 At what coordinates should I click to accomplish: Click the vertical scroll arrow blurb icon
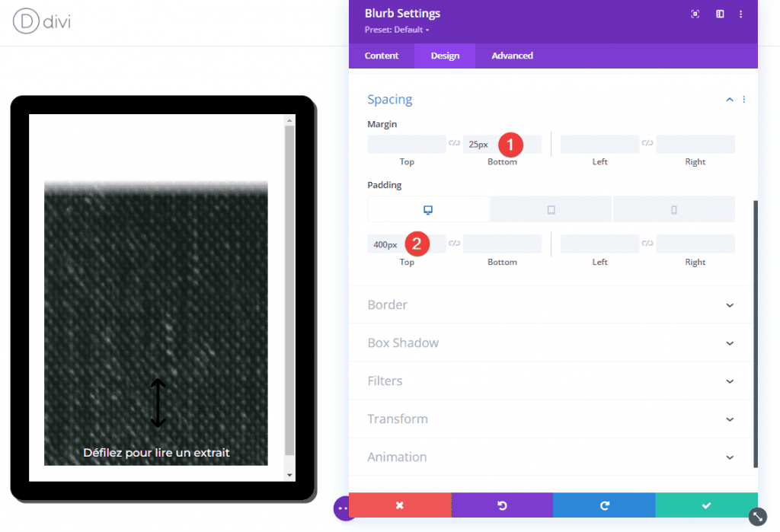pos(158,403)
